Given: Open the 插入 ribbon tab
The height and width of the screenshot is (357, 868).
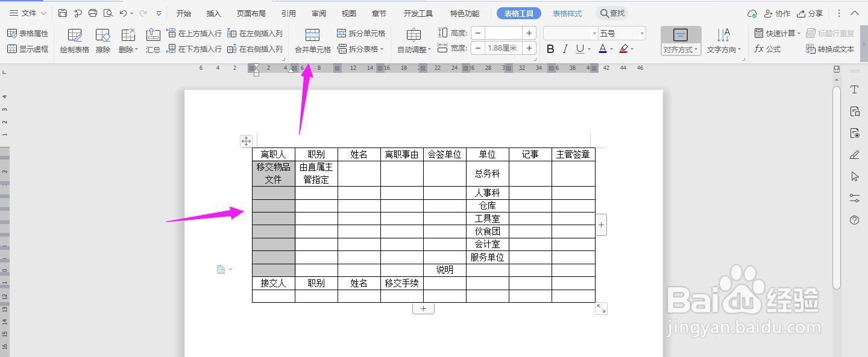Looking at the screenshot, I should point(213,13).
